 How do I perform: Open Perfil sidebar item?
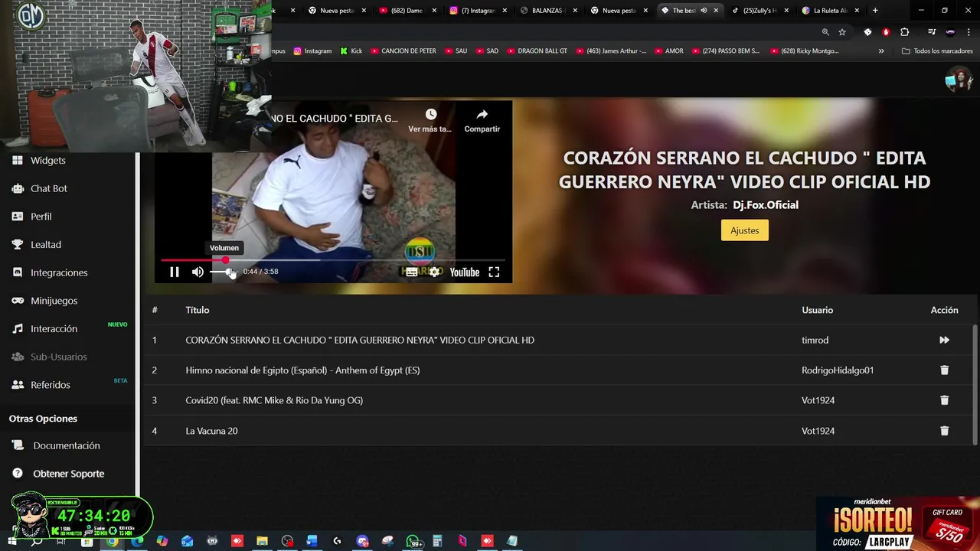[41, 217]
